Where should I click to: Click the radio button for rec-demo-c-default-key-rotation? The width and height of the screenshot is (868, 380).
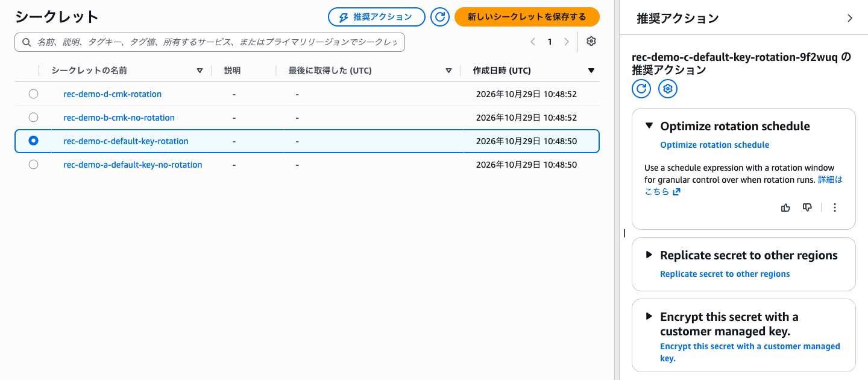tap(34, 141)
